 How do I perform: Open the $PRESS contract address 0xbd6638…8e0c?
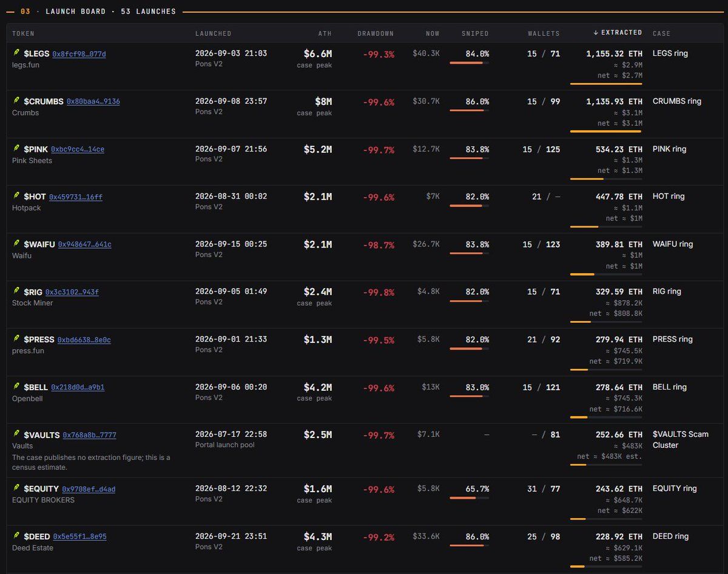84,340
